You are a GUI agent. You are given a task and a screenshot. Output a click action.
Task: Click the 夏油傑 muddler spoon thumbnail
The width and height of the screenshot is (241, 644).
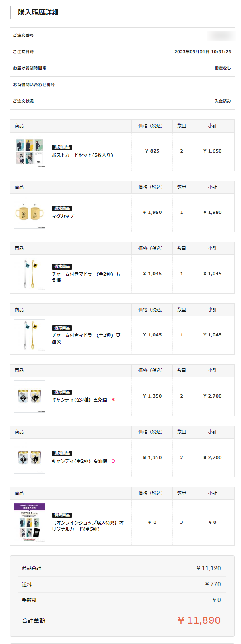[29, 335]
